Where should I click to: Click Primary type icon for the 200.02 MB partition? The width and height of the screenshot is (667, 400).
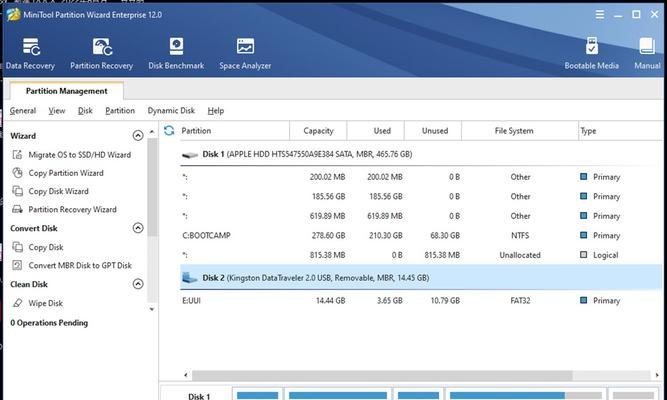click(x=584, y=177)
